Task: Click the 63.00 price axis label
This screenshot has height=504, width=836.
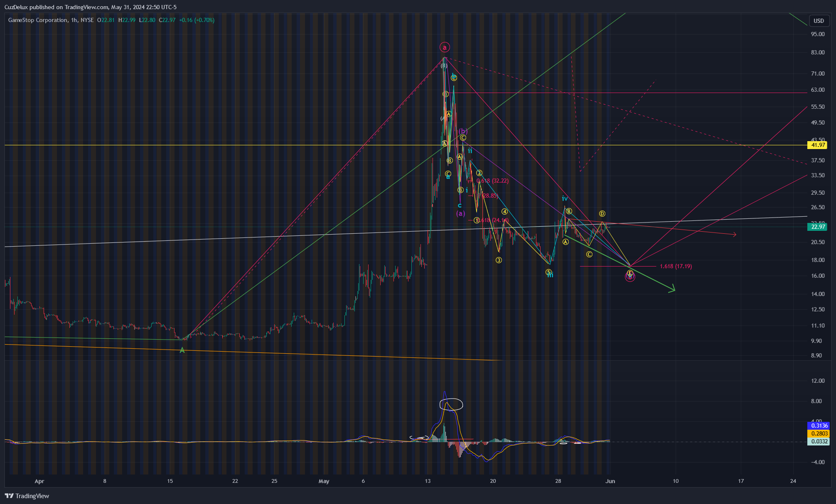Action: coord(818,90)
